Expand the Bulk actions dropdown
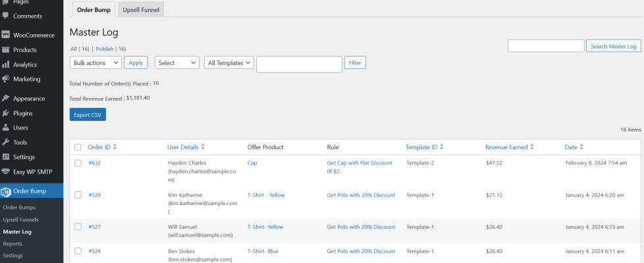Viewport: 644px width, 263px height. pos(95,62)
